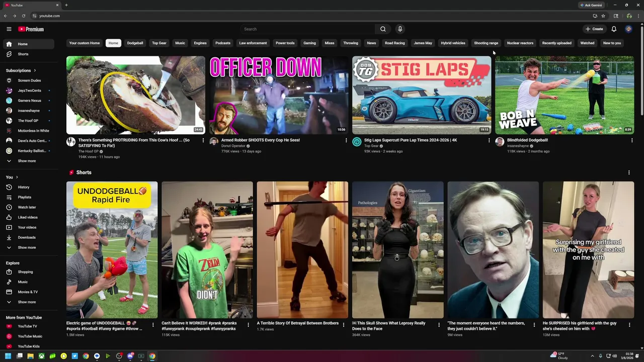Viewport: 644px width, 362px height.
Task: Click the YouTube Premium logo
Action: [31, 29]
